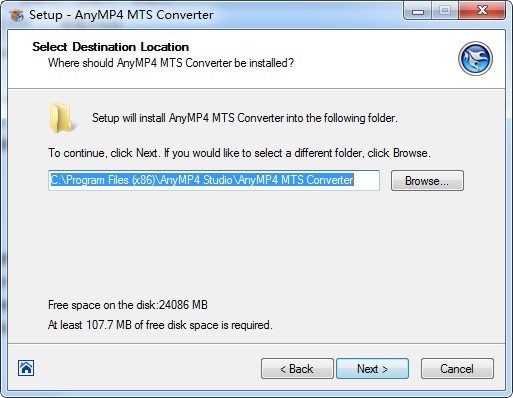Go back with the Back button

click(297, 369)
